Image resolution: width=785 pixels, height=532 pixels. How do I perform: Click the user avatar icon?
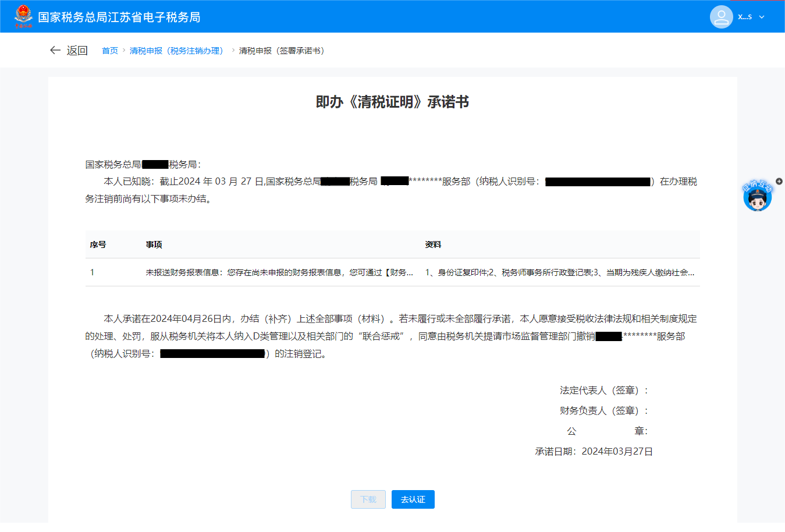721,17
